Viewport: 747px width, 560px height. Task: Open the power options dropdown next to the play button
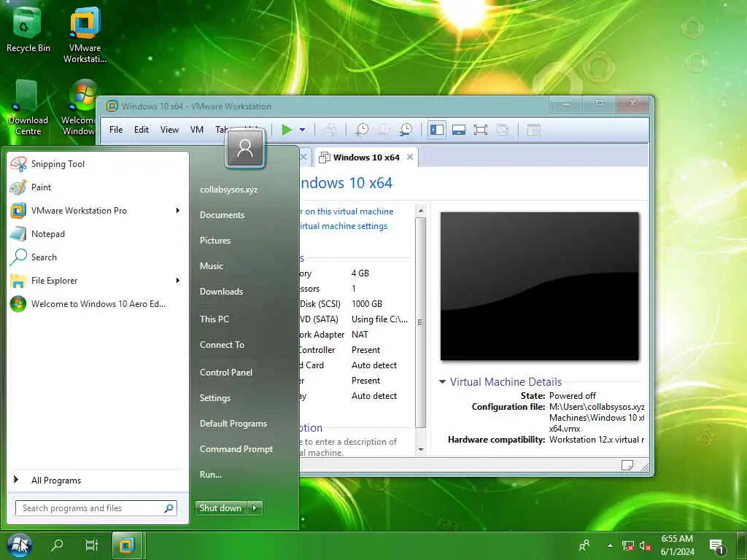pos(302,130)
